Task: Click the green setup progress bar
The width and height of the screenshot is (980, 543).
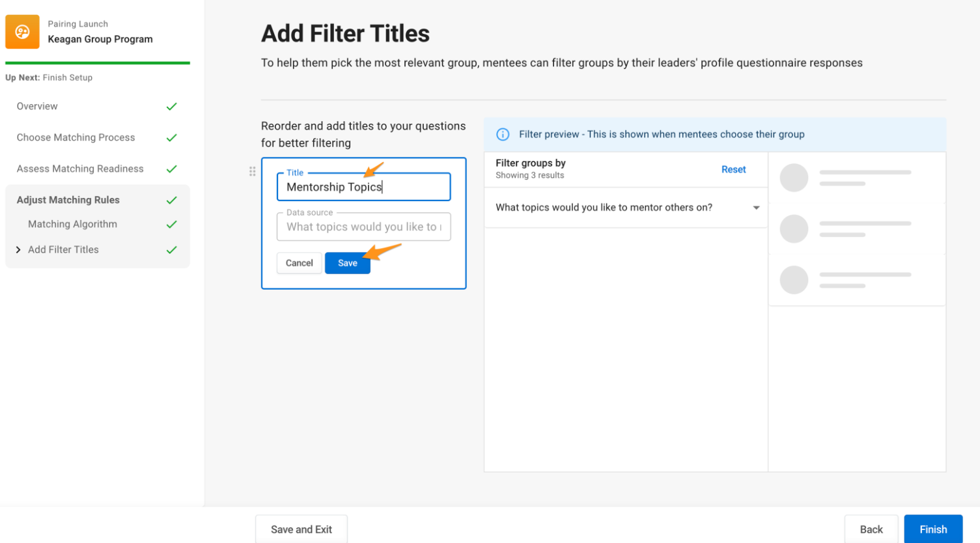Action: point(98,63)
